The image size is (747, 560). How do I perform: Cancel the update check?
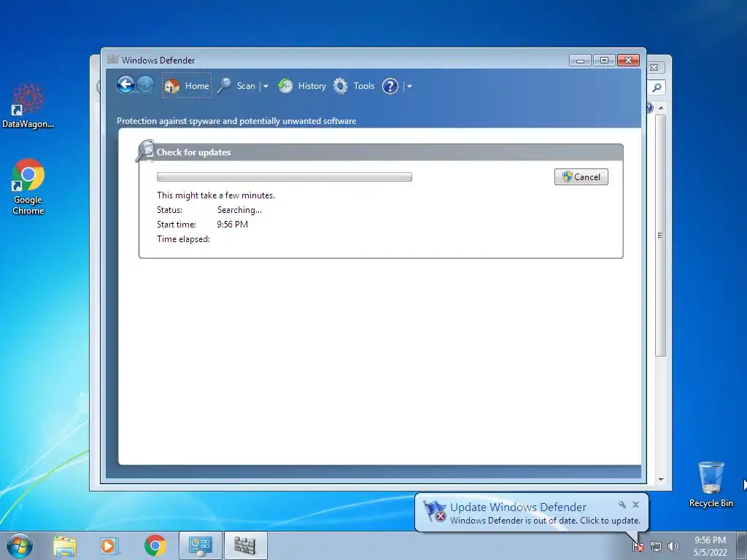pos(581,176)
